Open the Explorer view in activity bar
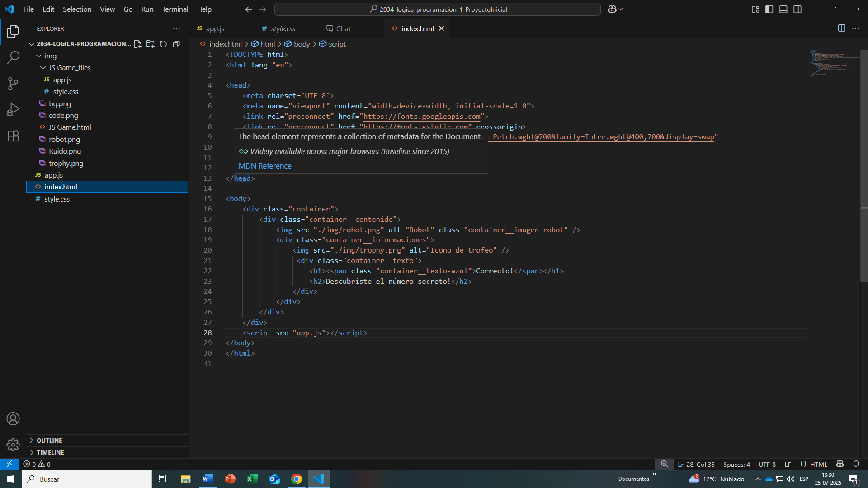Screen dimensions: 868x488 coord(13,31)
